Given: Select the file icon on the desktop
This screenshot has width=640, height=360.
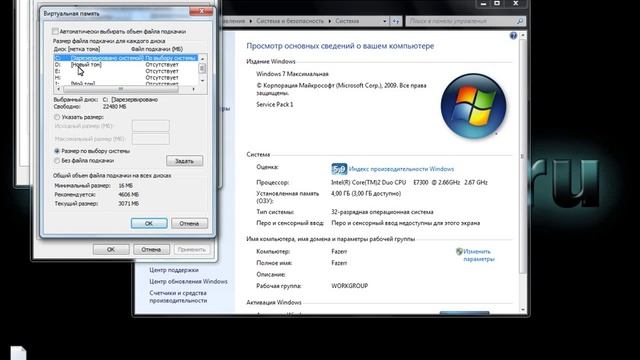Looking at the screenshot, I should (18, 353).
